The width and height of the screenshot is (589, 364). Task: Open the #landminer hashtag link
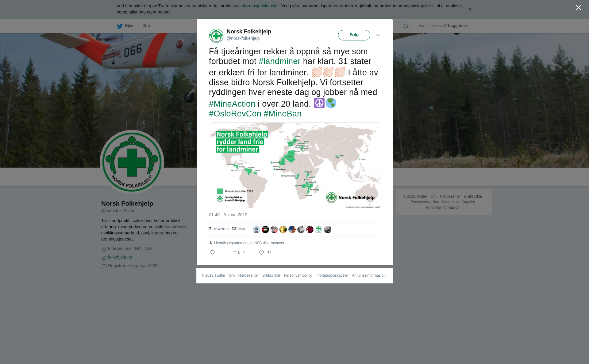click(279, 61)
